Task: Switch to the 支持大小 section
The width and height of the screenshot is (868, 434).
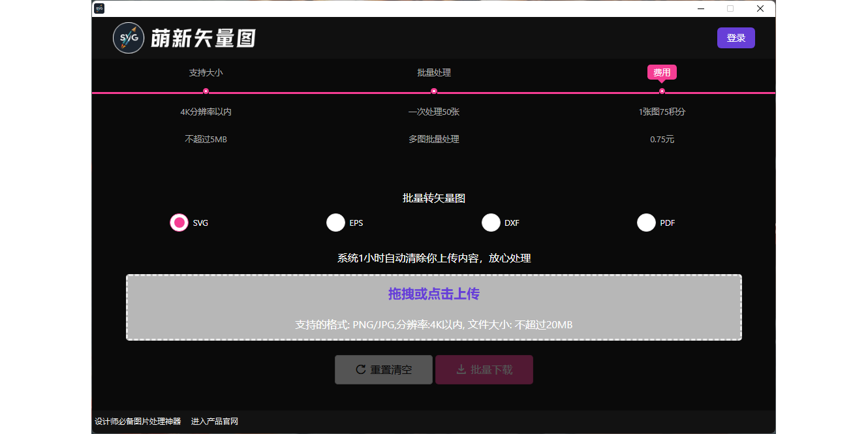Action: click(206, 72)
